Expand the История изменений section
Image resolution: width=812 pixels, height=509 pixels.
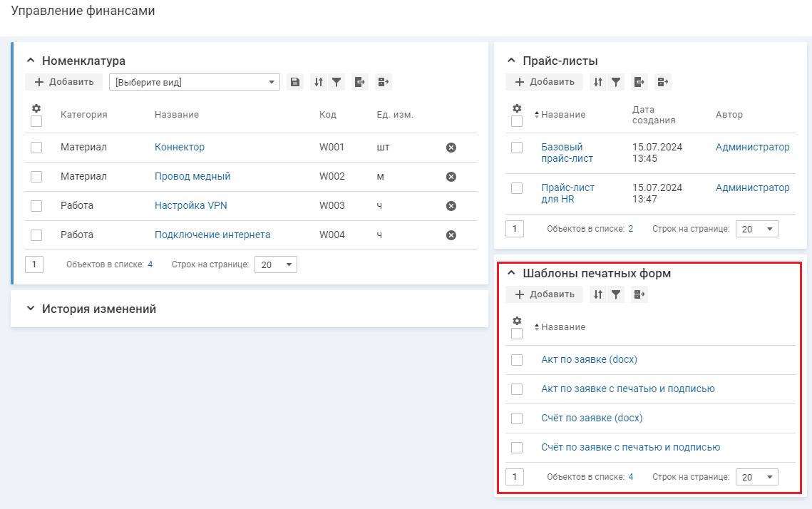(x=30, y=309)
